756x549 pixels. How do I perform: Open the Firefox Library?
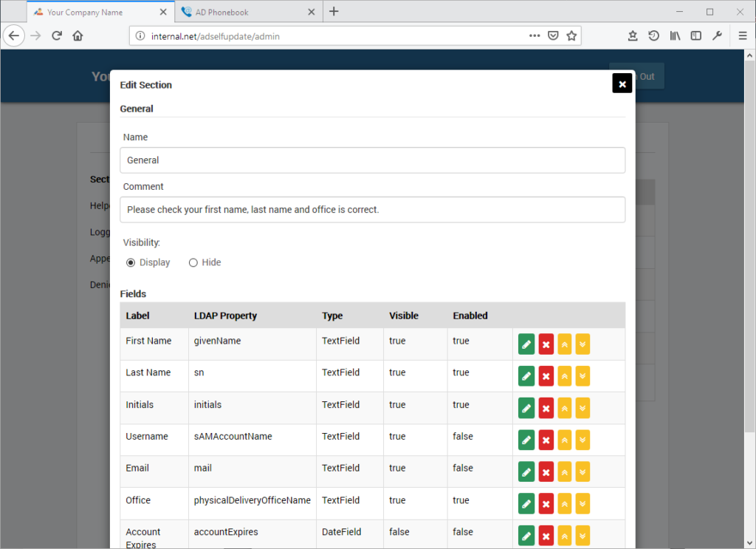pos(674,35)
